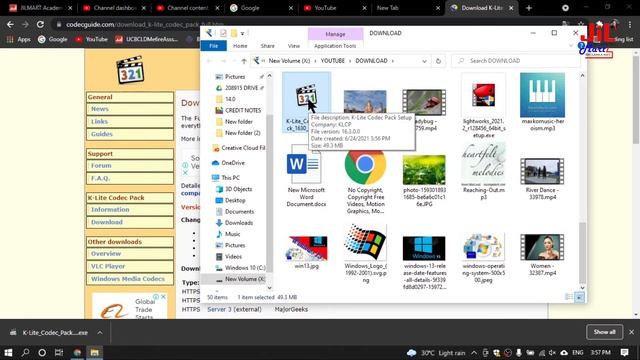Click Show all downloads button

click(604, 332)
